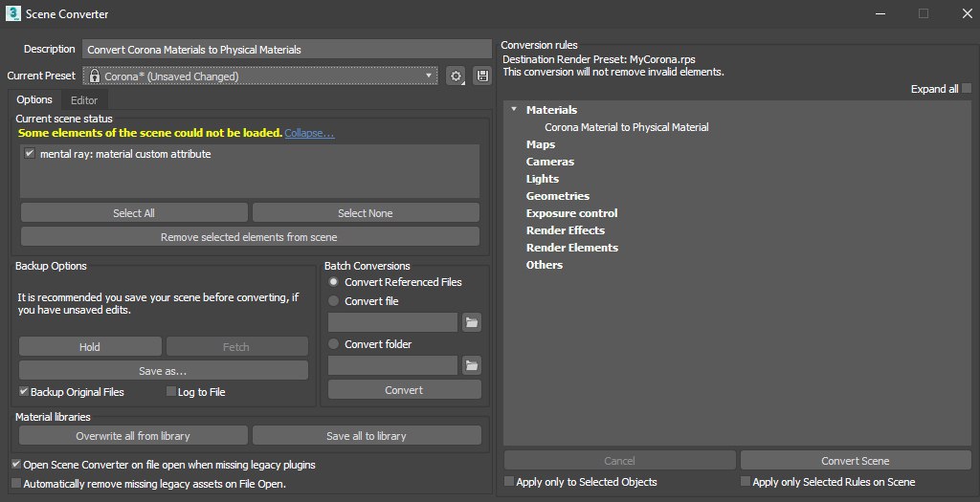Click the Convert folder path field
Viewport: 980px width, 502px height.
(393, 365)
